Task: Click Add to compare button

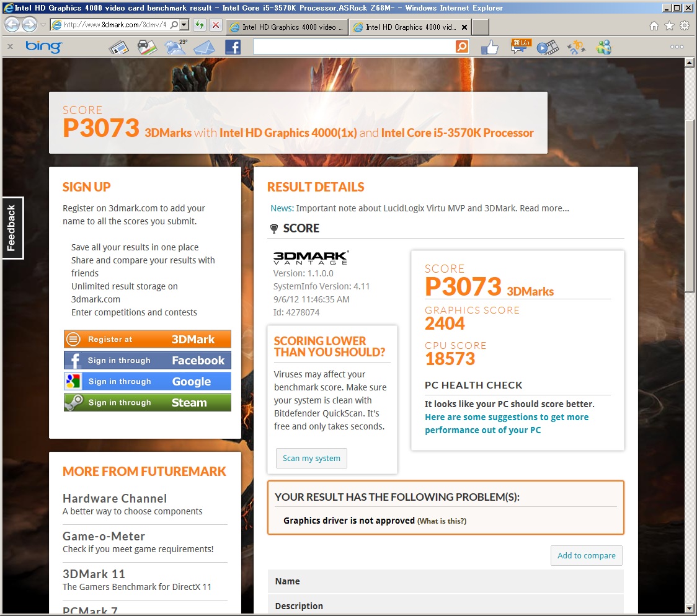Action: [587, 556]
